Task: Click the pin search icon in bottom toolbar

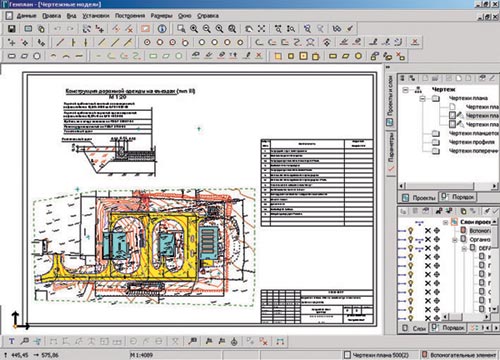Action: point(193,341)
